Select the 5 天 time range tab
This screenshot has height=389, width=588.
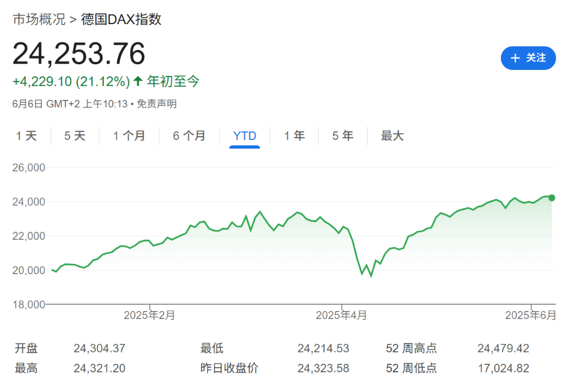75,135
